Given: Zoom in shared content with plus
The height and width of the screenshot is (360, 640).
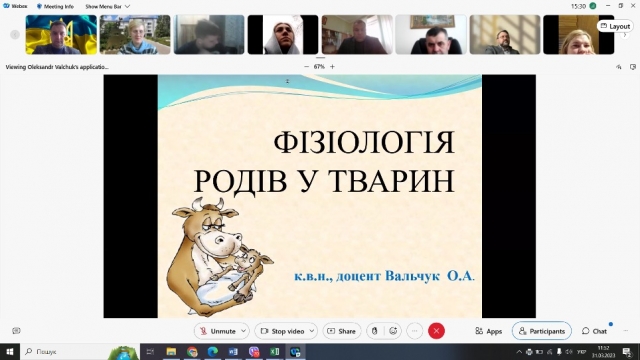Looking at the screenshot, I should coord(332,67).
